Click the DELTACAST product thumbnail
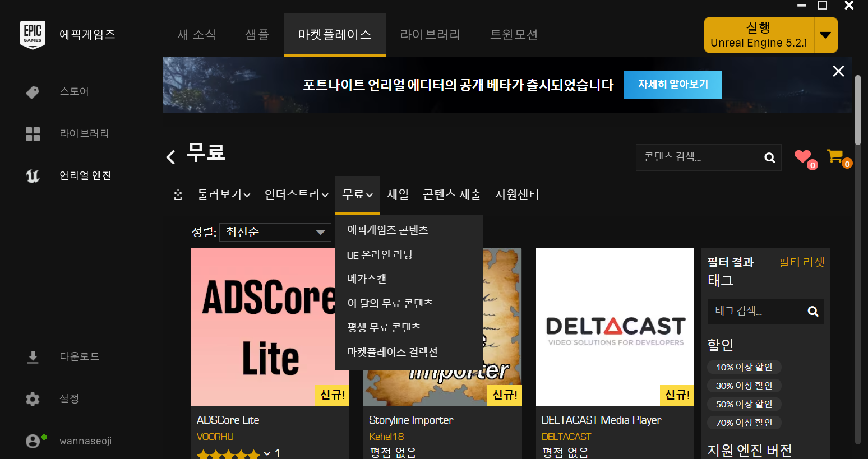Viewport: 868px width, 459px height. [615, 327]
